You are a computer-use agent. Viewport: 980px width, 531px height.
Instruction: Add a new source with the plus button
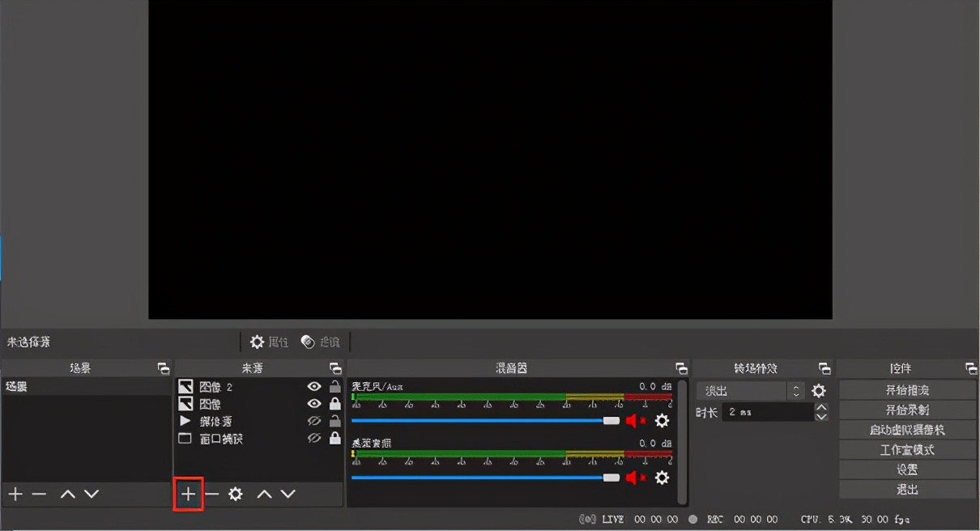pyautogui.click(x=188, y=494)
